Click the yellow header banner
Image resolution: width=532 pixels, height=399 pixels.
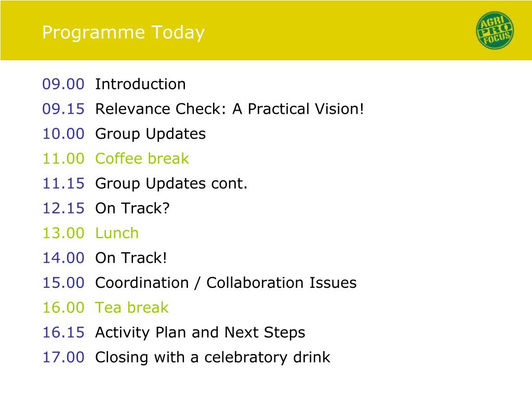(x=266, y=30)
